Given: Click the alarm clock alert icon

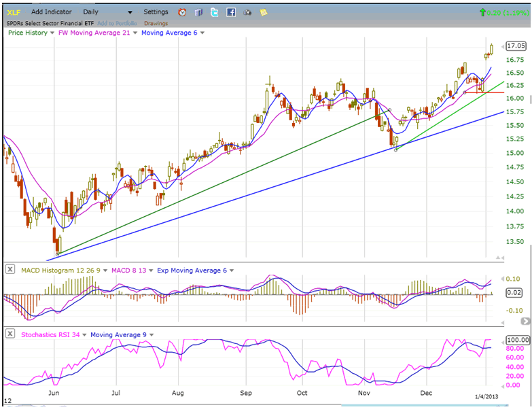Looking at the screenshot, I should [182, 12].
